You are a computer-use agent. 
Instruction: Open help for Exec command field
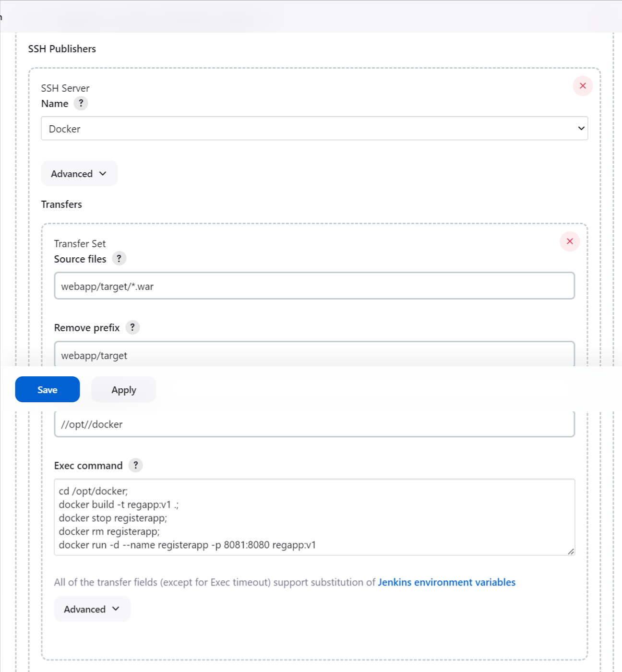click(x=135, y=465)
